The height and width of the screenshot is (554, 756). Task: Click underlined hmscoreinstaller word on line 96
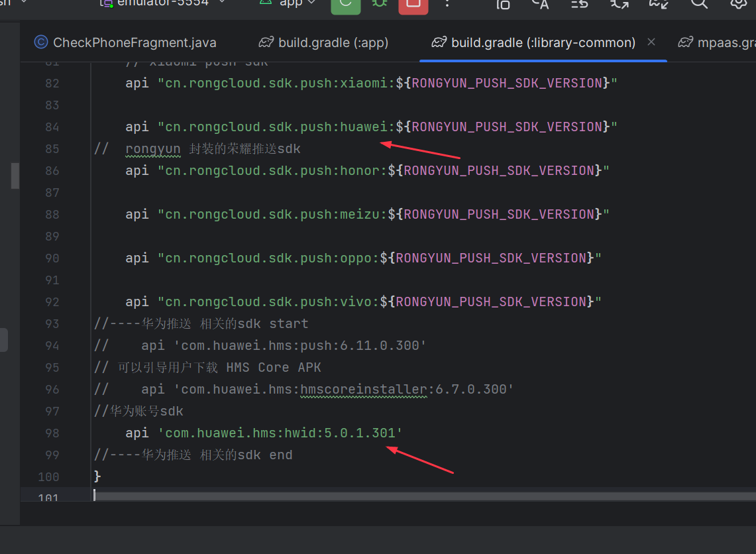pyautogui.click(x=364, y=389)
